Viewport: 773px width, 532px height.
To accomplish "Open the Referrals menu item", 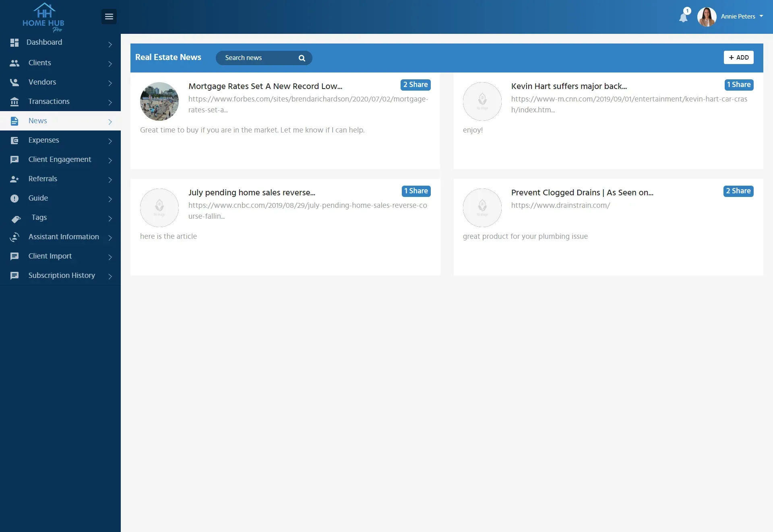I will pyautogui.click(x=60, y=179).
